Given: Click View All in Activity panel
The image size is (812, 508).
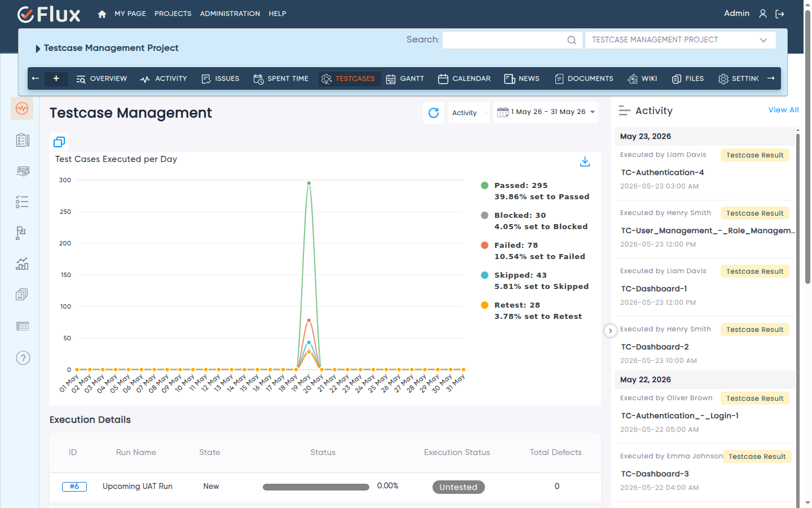Looking at the screenshot, I should (x=783, y=110).
